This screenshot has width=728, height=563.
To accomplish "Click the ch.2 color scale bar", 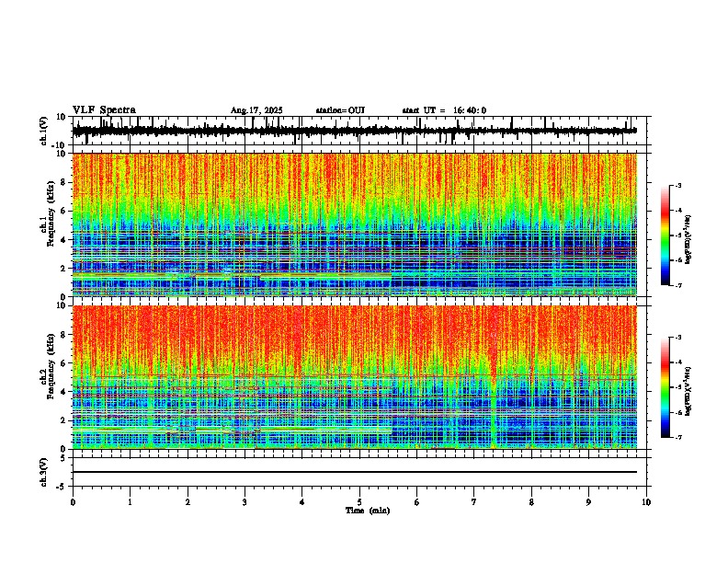I will pyautogui.click(x=665, y=387).
